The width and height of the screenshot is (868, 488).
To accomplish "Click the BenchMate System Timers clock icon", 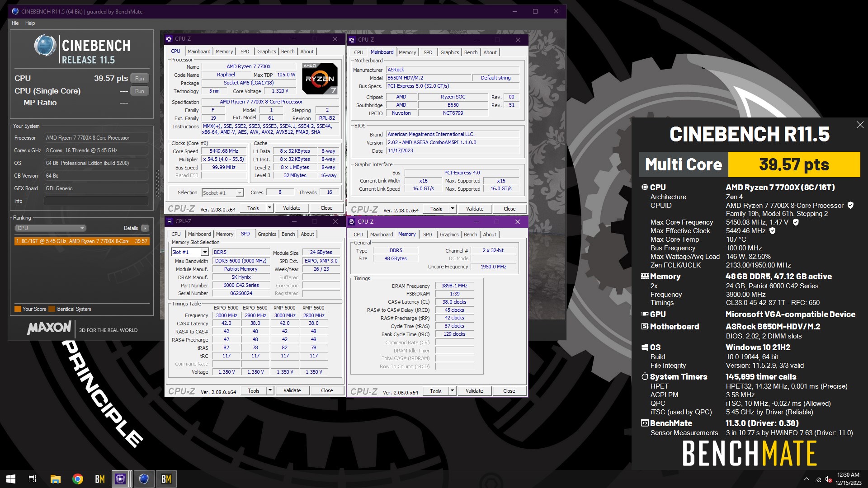I will tap(645, 376).
